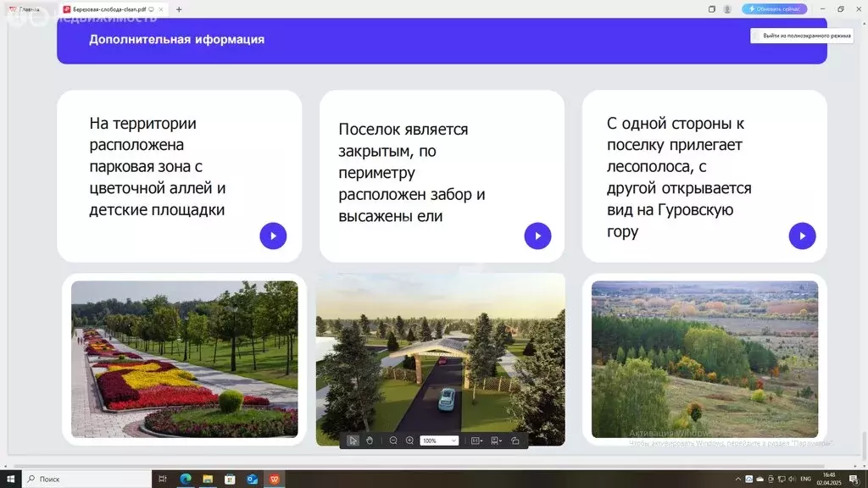Click Выйти из полноэкранного режима button
The height and width of the screenshot is (488, 868).
[x=802, y=36]
